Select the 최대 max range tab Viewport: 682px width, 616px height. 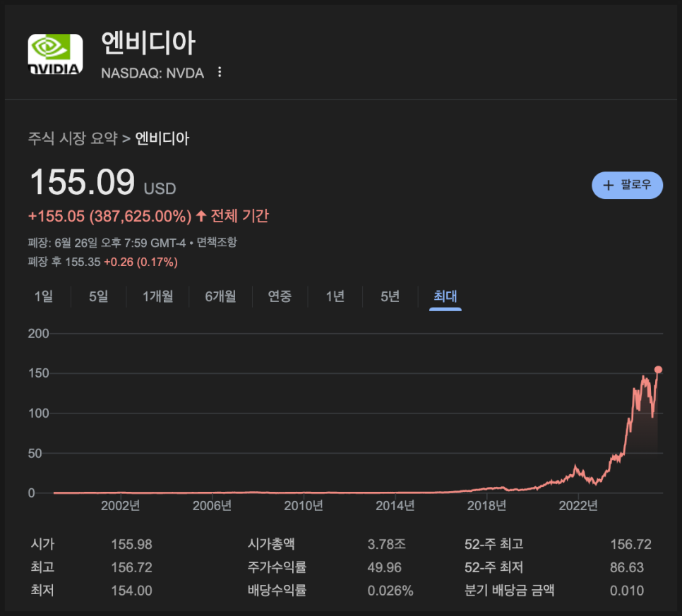(445, 296)
